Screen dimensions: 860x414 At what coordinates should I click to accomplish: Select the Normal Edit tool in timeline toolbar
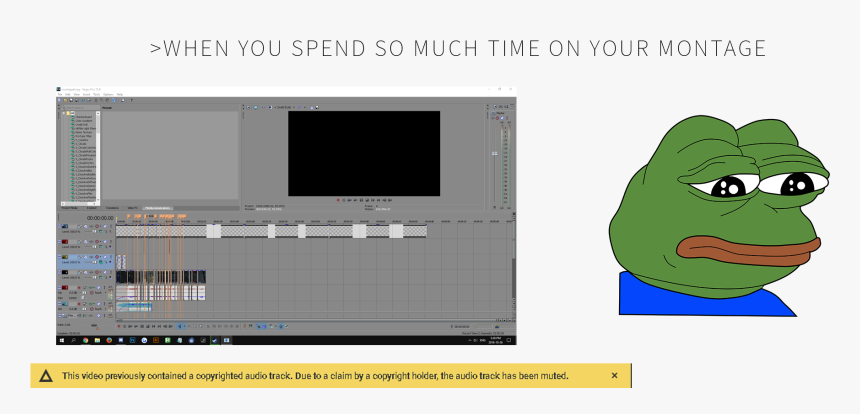tap(179, 326)
